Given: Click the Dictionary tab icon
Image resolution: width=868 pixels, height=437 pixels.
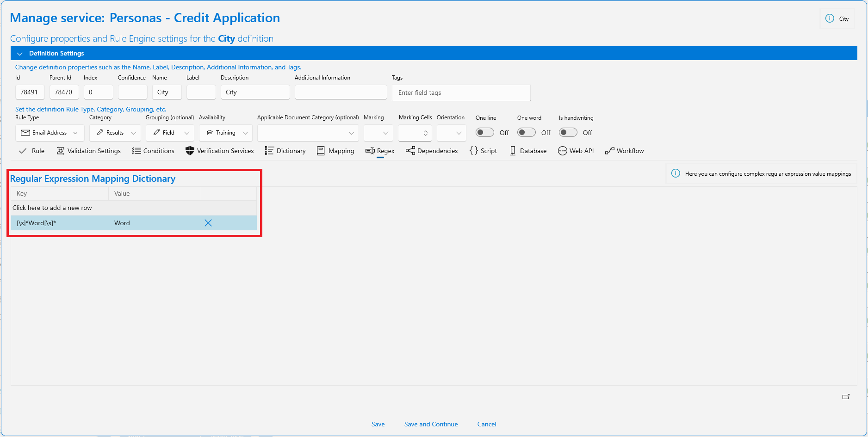Looking at the screenshot, I should (x=269, y=151).
